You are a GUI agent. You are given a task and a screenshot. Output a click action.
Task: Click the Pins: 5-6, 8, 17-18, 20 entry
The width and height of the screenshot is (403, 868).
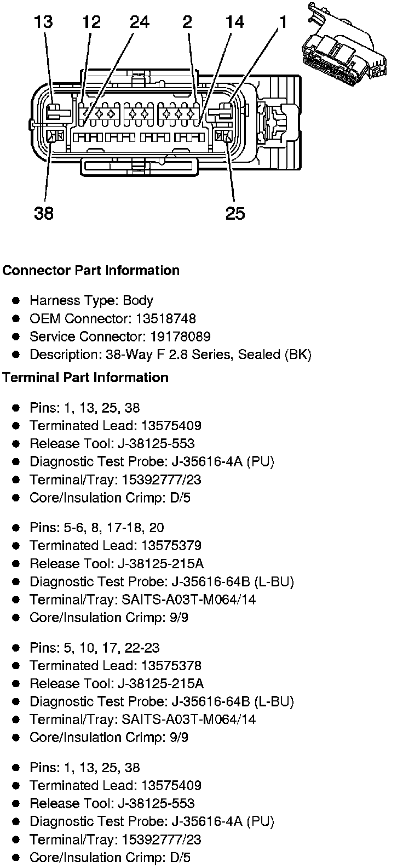(96, 528)
